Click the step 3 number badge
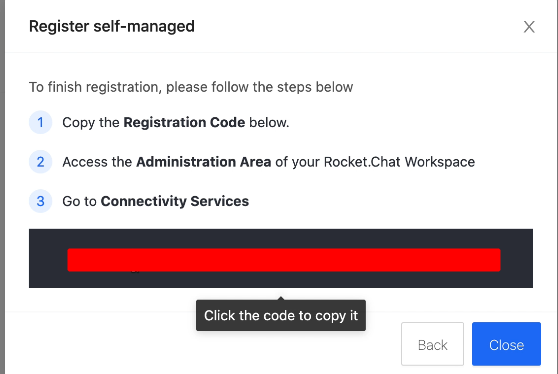Image resolution: width=558 pixels, height=374 pixels. [x=40, y=201]
